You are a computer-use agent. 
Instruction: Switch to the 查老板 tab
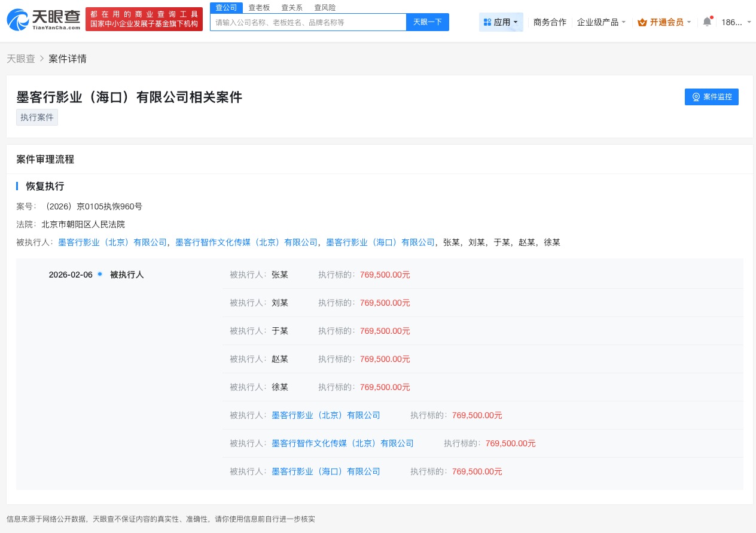point(259,7)
